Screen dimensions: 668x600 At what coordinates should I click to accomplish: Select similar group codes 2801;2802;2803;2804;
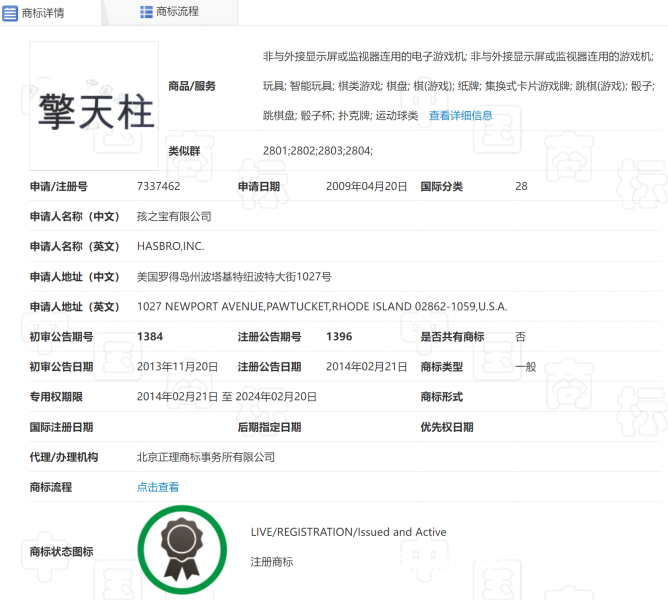tap(318, 151)
